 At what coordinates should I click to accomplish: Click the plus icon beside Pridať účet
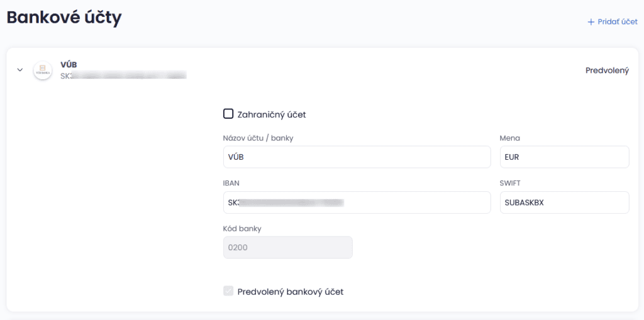[591, 22]
